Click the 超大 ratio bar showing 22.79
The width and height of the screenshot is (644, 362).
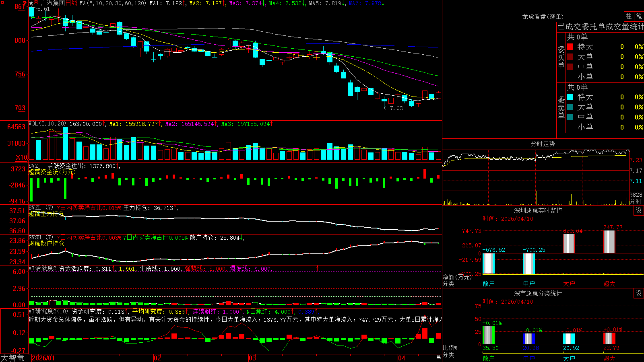click(609, 338)
